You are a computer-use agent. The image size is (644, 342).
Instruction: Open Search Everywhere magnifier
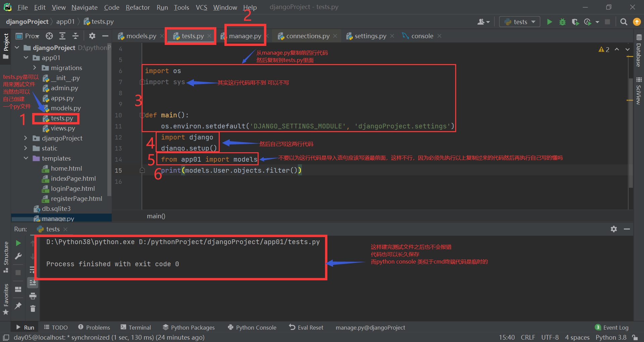(624, 22)
